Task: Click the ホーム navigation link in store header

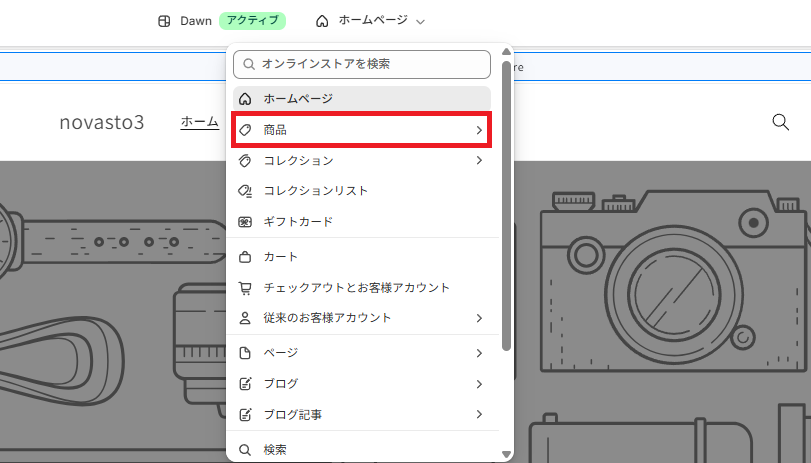Action: click(200, 122)
